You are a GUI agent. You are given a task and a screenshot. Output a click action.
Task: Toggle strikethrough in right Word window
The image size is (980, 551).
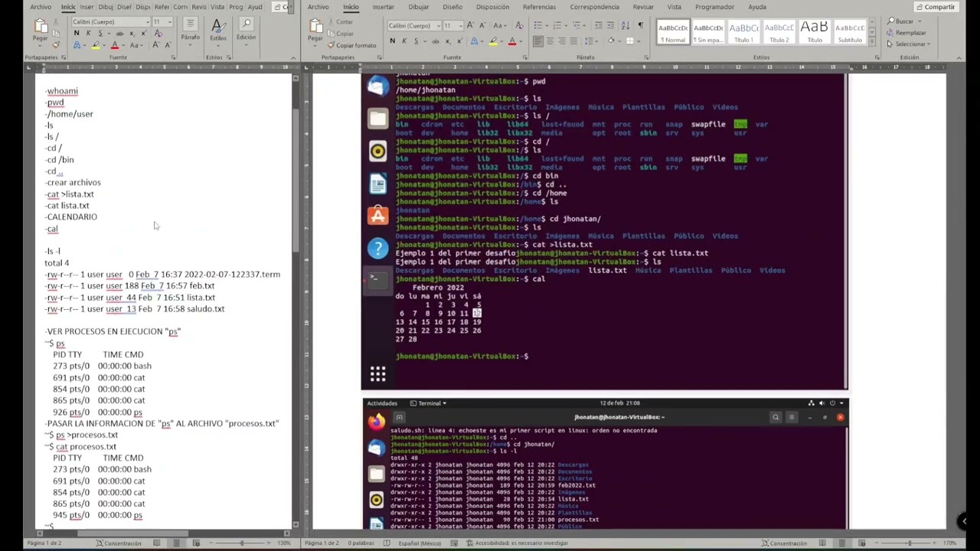point(435,41)
